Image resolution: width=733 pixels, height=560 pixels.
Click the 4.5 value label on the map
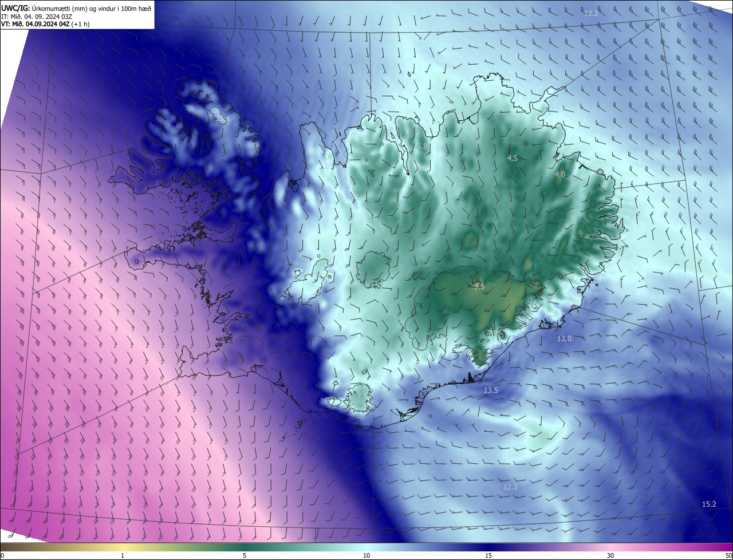[x=513, y=159]
